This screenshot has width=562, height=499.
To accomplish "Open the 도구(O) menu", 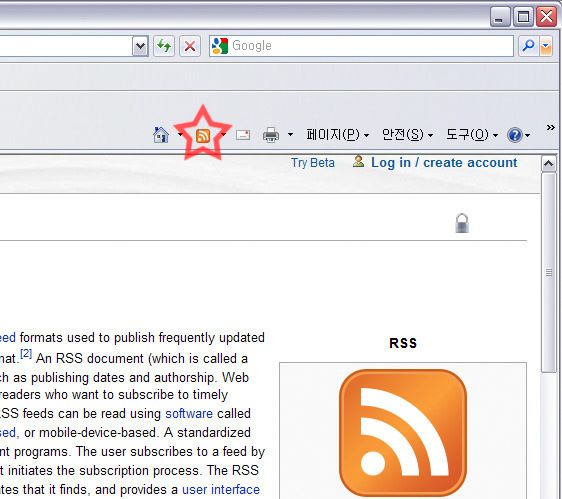I will tap(472, 135).
